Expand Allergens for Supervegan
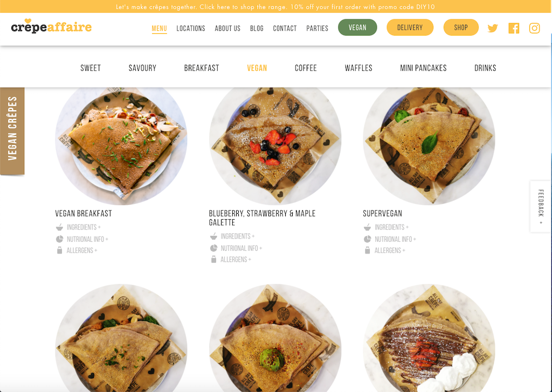 click(x=390, y=250)
